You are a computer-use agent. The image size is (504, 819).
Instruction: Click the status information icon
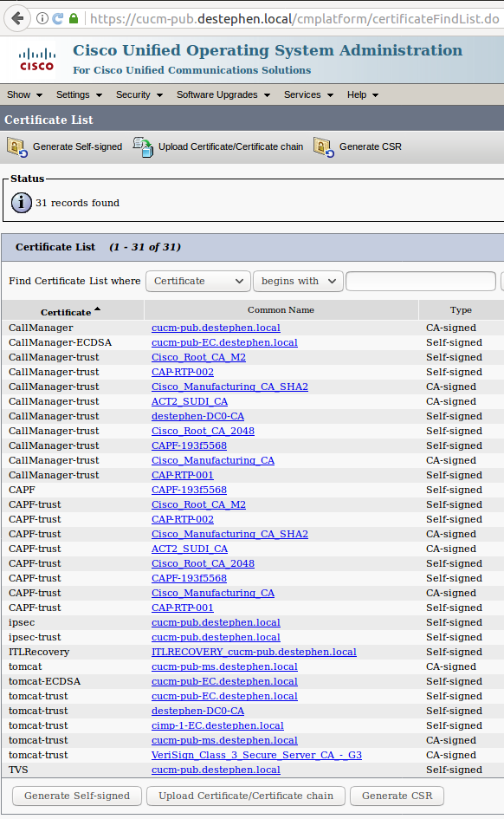pos(22,202)
